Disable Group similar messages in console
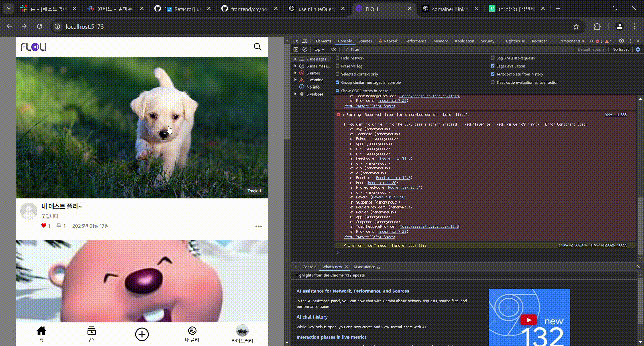 338,82
